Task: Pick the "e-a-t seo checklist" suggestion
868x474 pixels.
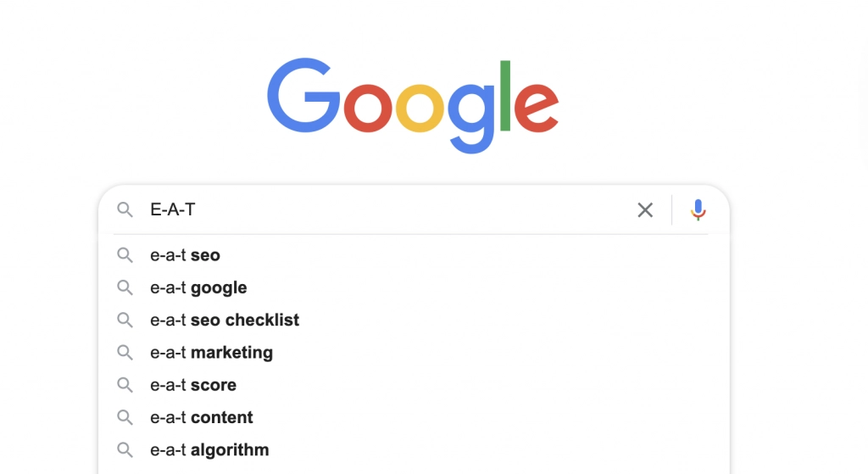Action: [x=414, y=320]
